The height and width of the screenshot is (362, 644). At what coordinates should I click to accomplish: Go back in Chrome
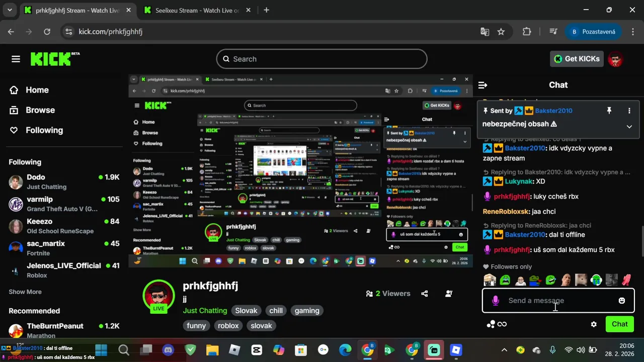point(11,32)
